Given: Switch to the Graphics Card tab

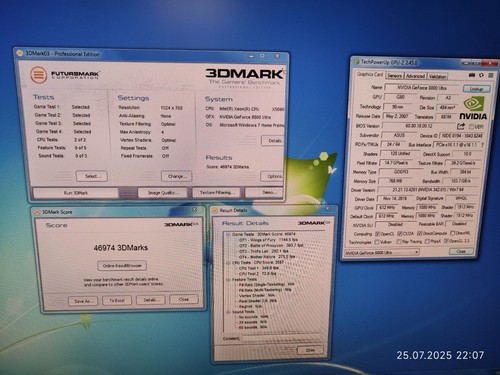Looking at the screenshot, I should tap(369, 74).
